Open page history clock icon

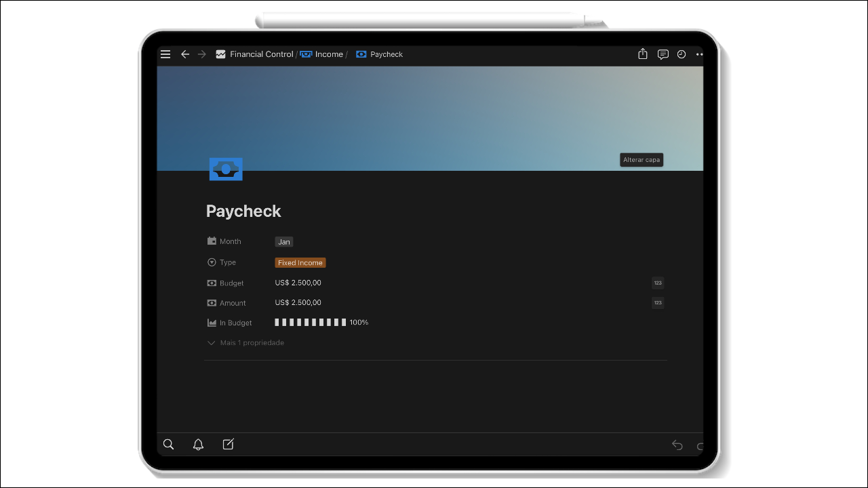coord(682,54)
